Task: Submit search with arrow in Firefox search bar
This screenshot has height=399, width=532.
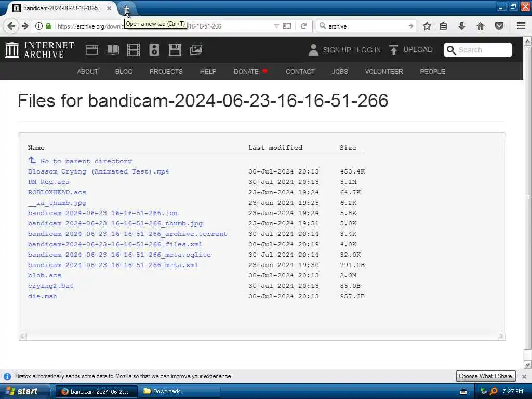Action: 411,26
